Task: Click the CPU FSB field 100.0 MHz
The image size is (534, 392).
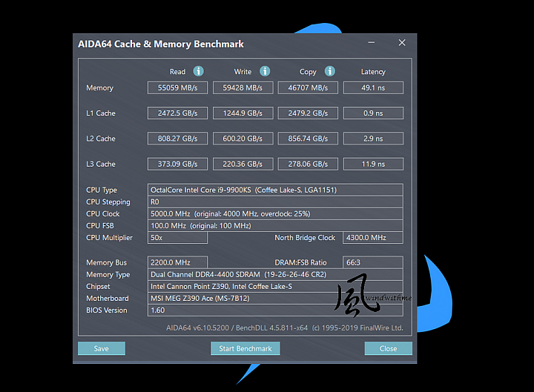Action: pyautogui.click(x=275, y=225)
